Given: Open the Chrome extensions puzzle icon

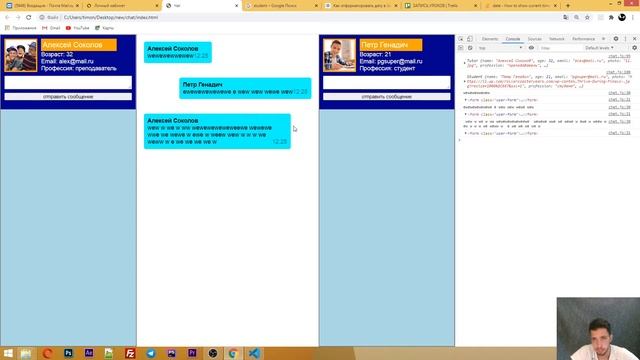Looking at the screenshot, I should click(x=611, y=18).
